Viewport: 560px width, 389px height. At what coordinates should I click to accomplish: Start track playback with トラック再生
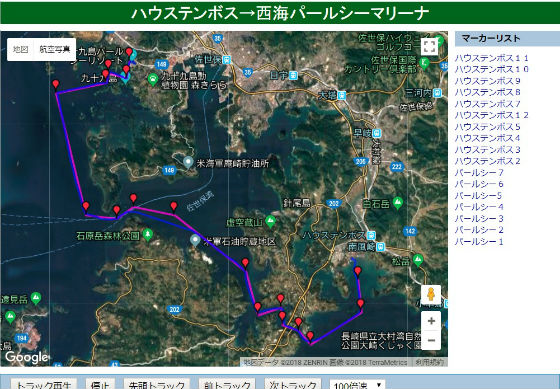click(44, 384)
